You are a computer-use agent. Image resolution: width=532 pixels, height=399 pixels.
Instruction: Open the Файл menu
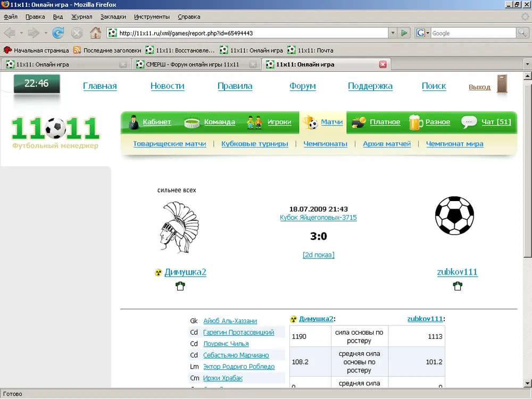coord(11,16)
